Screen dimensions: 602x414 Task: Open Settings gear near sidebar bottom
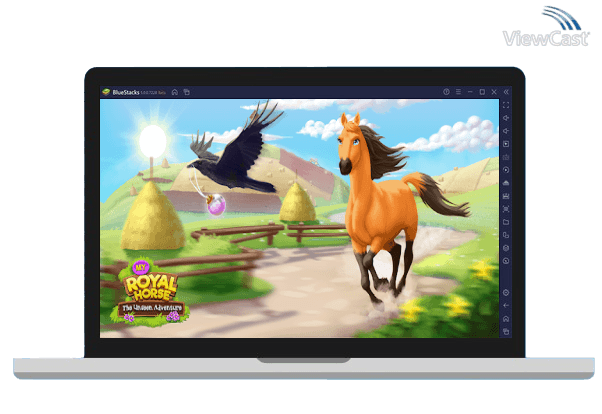coord(506,293)
